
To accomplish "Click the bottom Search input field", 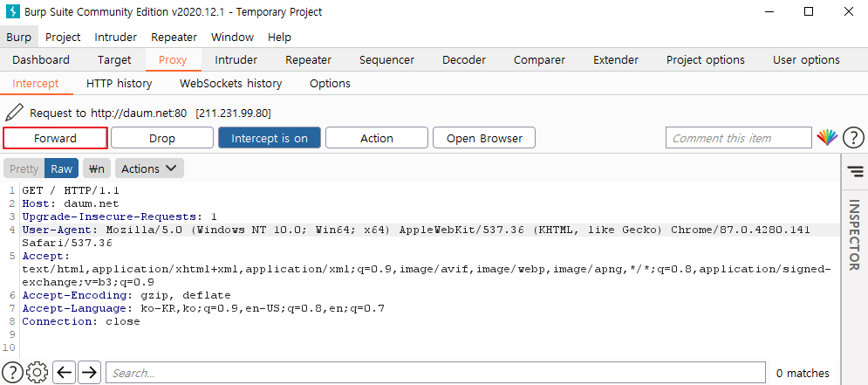I will [x=436, y=373].
